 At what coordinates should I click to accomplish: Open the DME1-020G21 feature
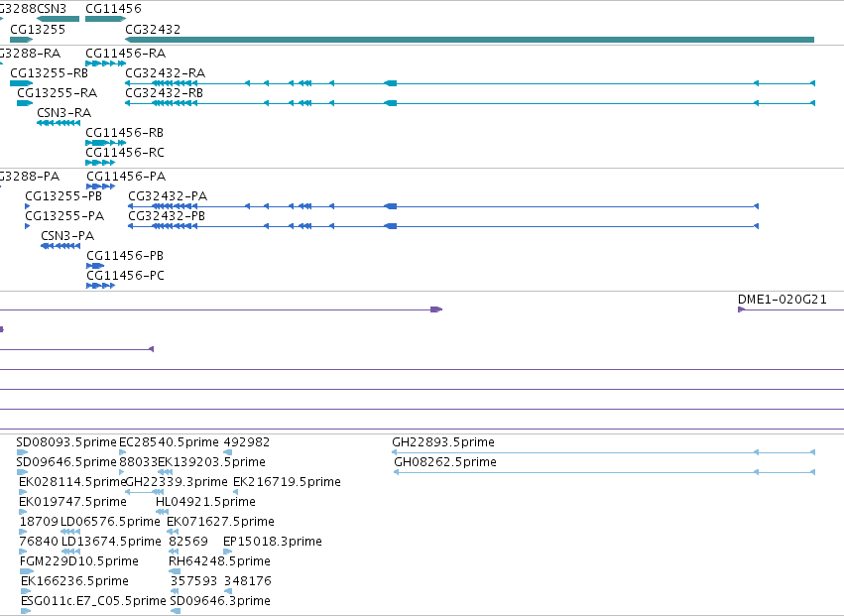click(x=790, y=309)
